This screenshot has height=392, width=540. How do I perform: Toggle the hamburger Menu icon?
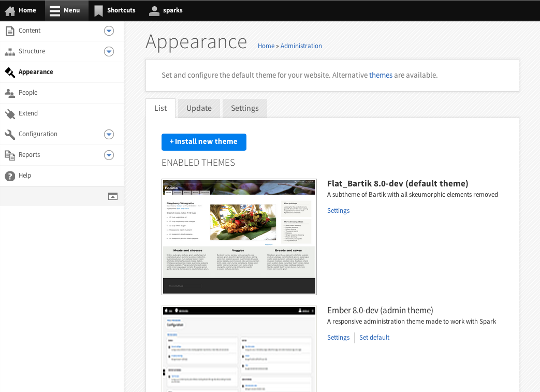(x=55, y=11)
